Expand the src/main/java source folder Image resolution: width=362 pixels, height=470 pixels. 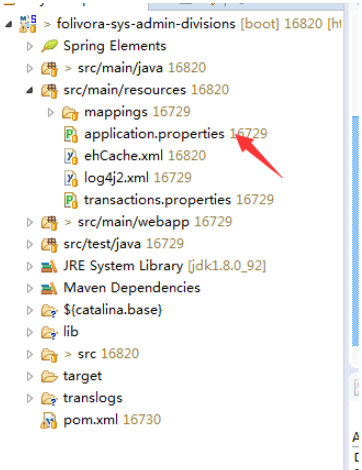30,68
